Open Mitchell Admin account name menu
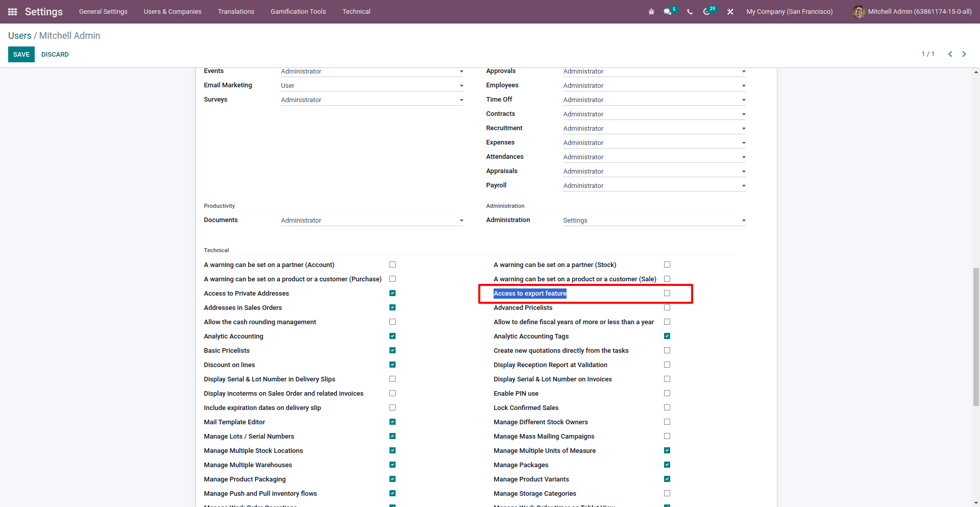 point(920,12)
